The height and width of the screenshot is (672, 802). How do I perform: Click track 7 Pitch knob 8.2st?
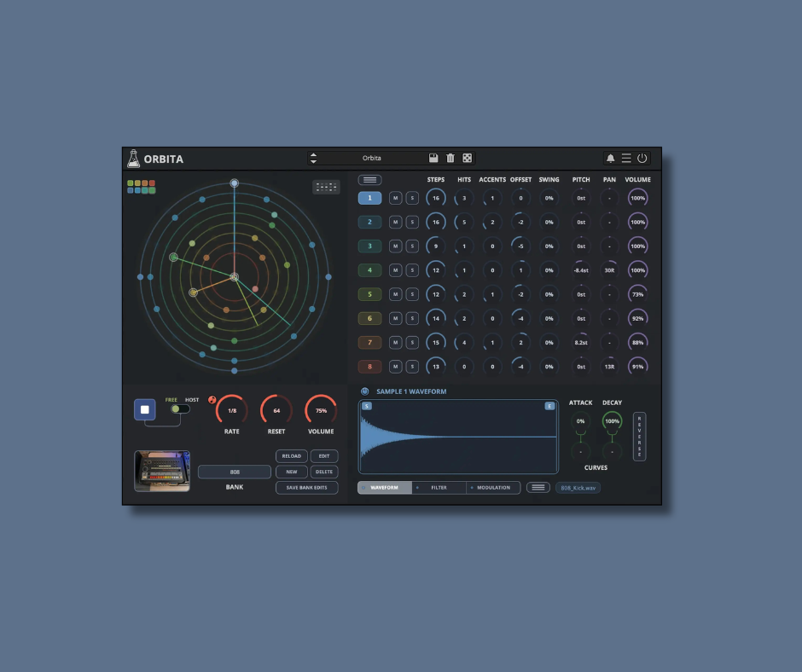point(581,342)
